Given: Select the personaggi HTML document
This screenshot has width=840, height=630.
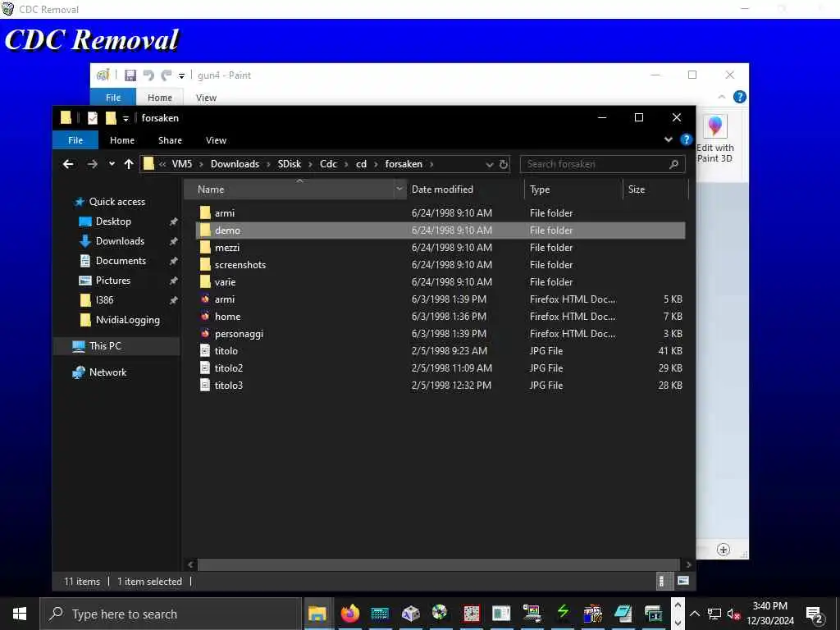Looking at the screenshot, I should coord(239,334).
